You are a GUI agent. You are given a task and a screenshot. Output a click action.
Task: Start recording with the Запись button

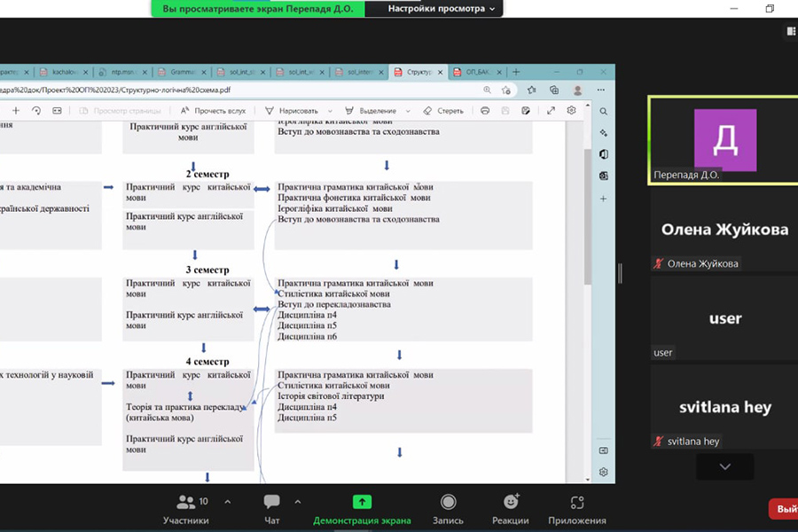point(448,509)
